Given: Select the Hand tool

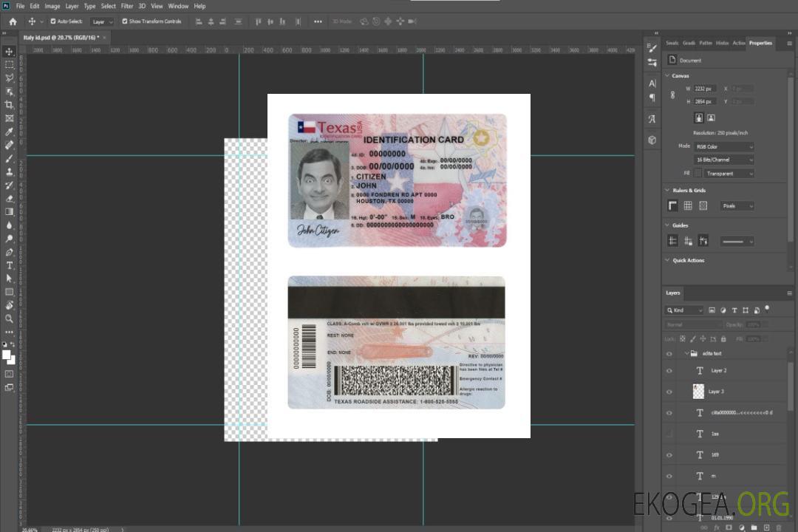Looking at the screenshot, I should tap(9, 305).
